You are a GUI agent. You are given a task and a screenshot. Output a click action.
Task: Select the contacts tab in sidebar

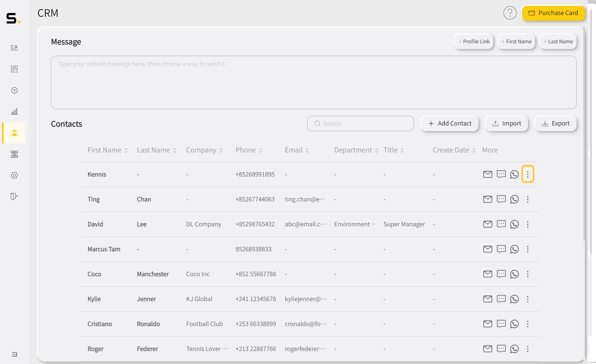pos(14,133)
